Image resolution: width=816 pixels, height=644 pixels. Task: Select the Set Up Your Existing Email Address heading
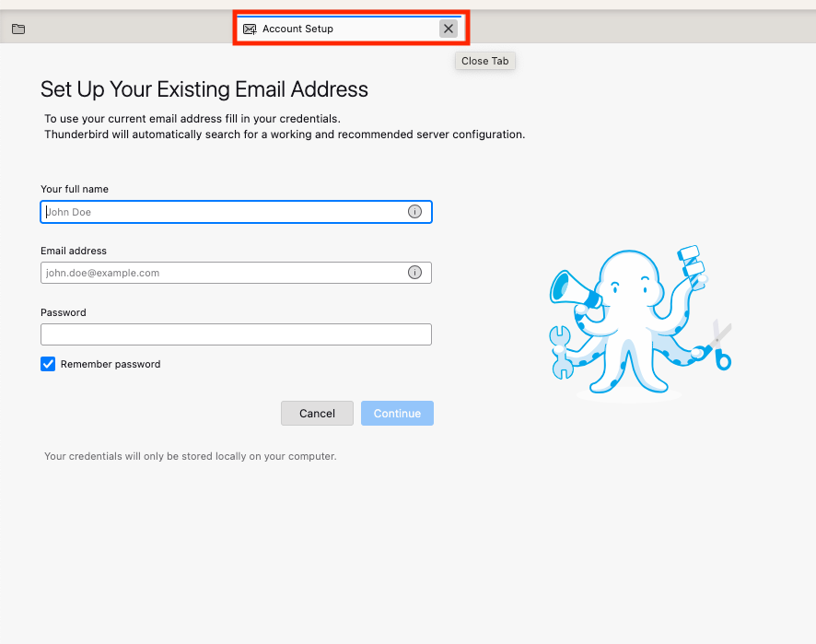tap(204, 89)
